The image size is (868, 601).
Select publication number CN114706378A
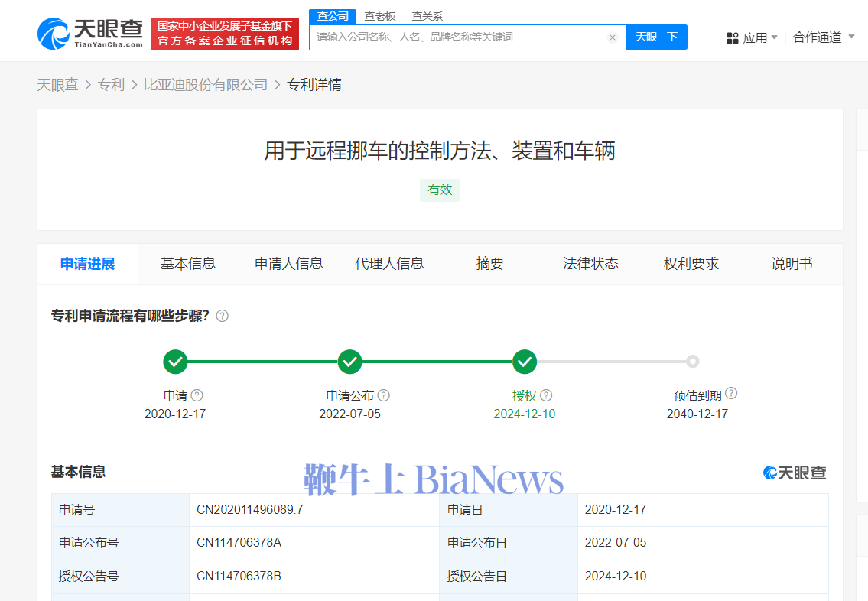pos(239,543)
